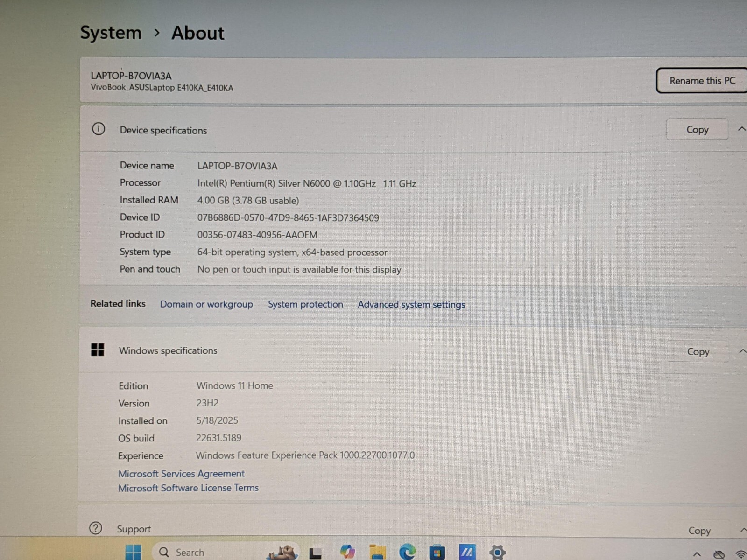Select the Device ID value 07B6886D

click(288, 218)
